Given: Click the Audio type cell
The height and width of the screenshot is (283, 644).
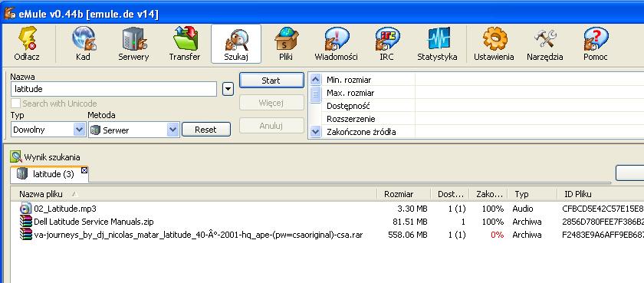Looking at the screenshot, I should (522, 209).
